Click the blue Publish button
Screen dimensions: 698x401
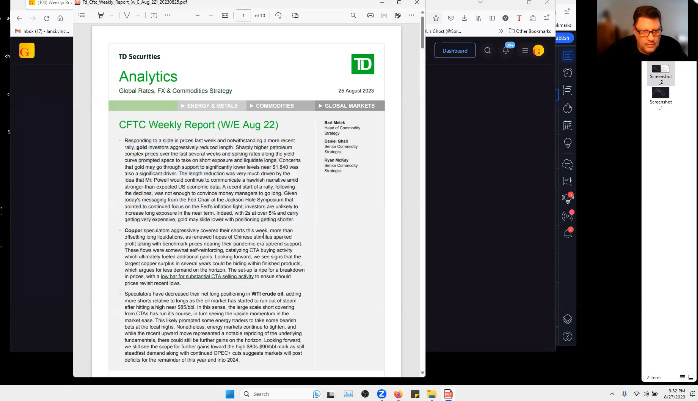(564, 38)
